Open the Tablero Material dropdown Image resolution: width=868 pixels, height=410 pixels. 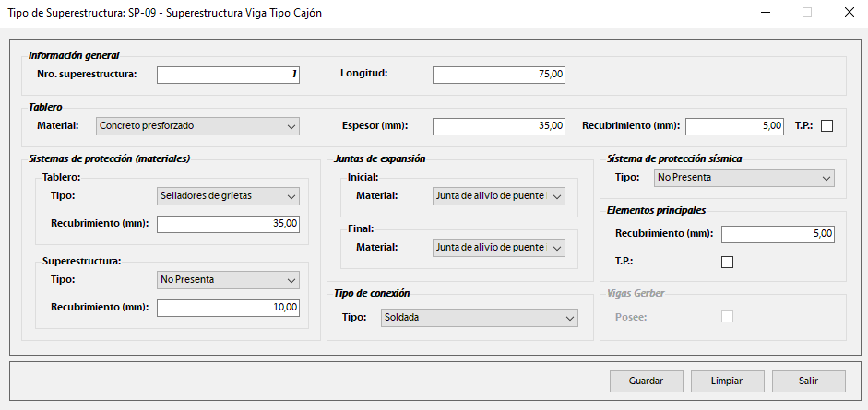pos(198,126)
